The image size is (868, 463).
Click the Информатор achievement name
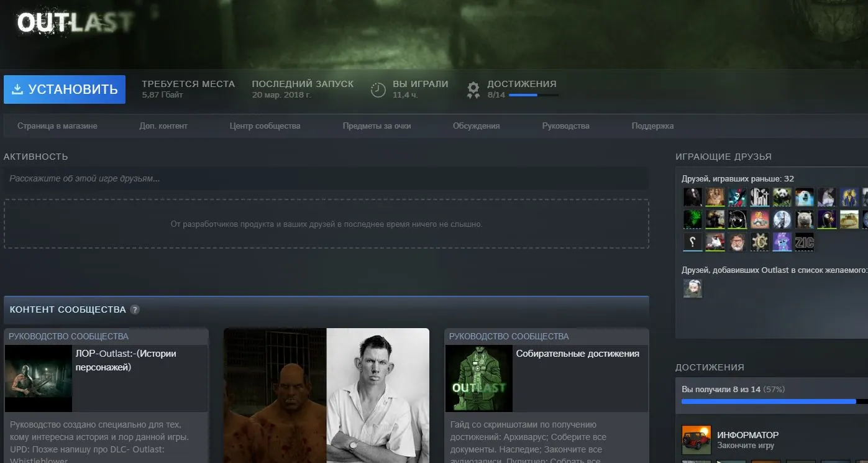click(748, 435)
